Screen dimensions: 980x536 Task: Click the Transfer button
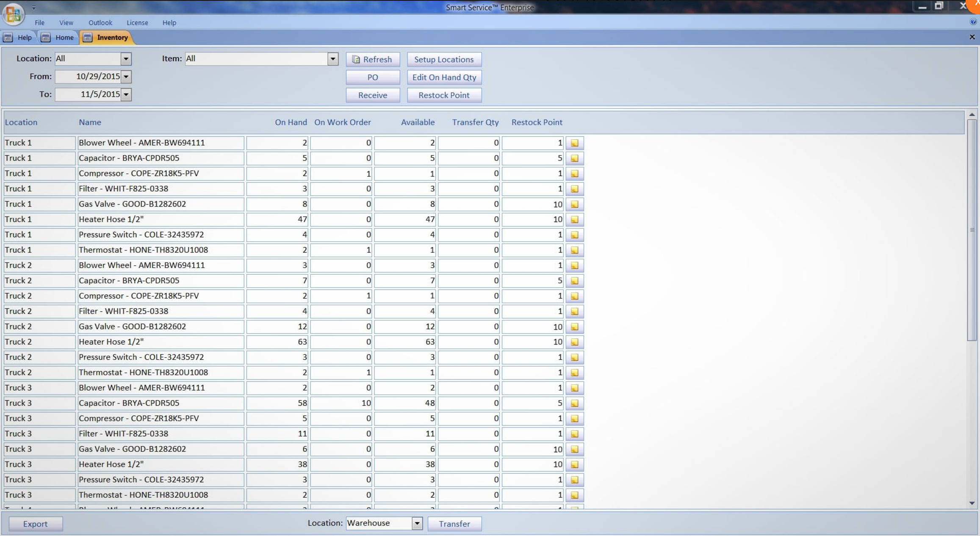[x=454, y=524]
